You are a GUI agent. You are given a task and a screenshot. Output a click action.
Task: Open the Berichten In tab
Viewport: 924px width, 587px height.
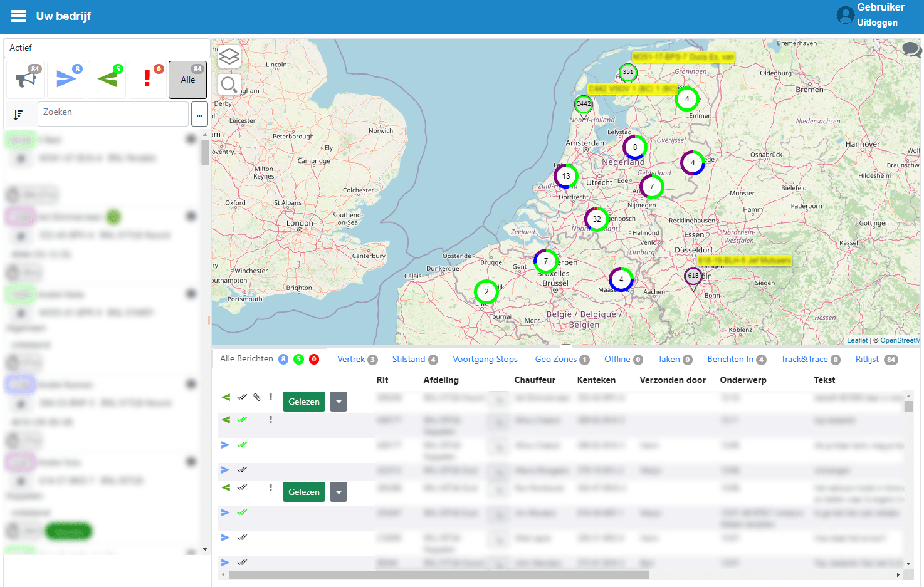(x=737, y=360)
